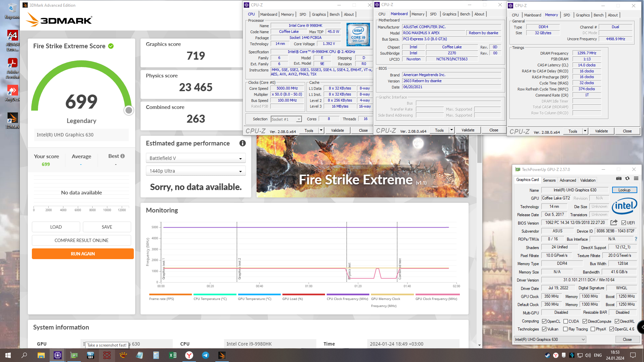Click Validate in CPU-Z Memory window

point(601,131)
